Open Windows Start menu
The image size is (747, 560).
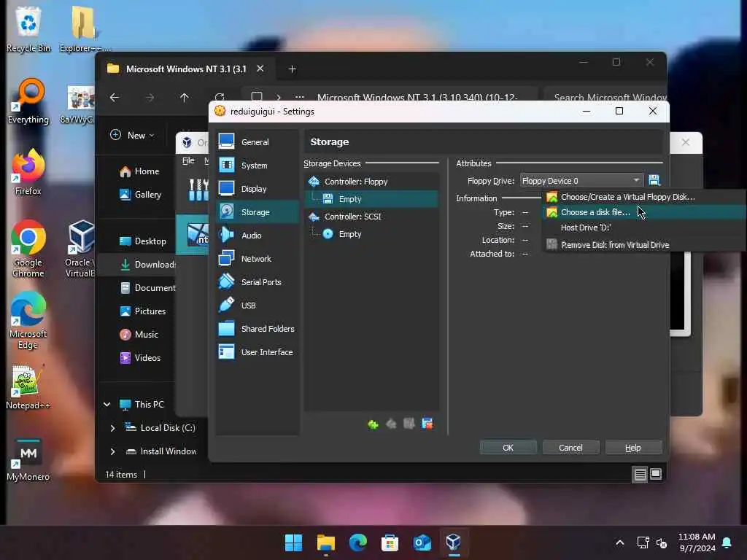coord(293,542)
